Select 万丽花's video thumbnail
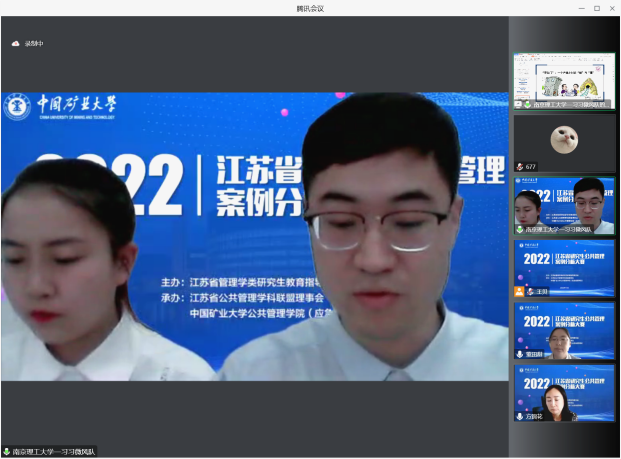 point(564,392)
